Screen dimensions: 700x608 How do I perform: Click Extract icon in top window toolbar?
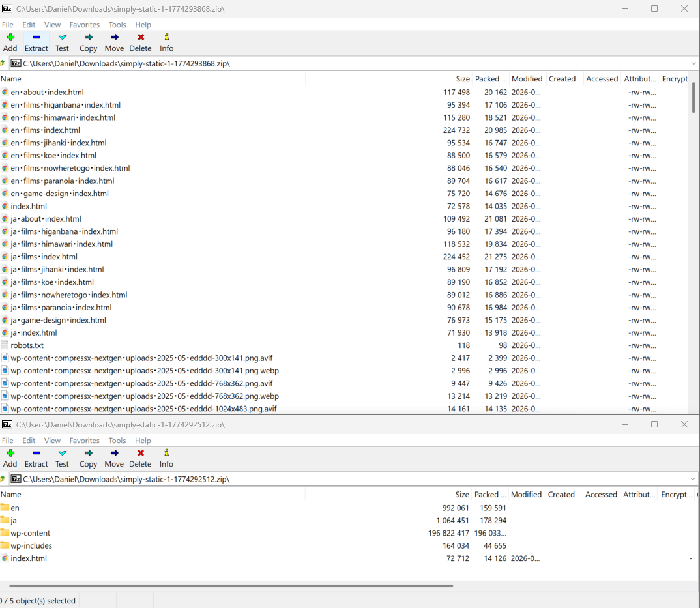(x=36, y=38)
